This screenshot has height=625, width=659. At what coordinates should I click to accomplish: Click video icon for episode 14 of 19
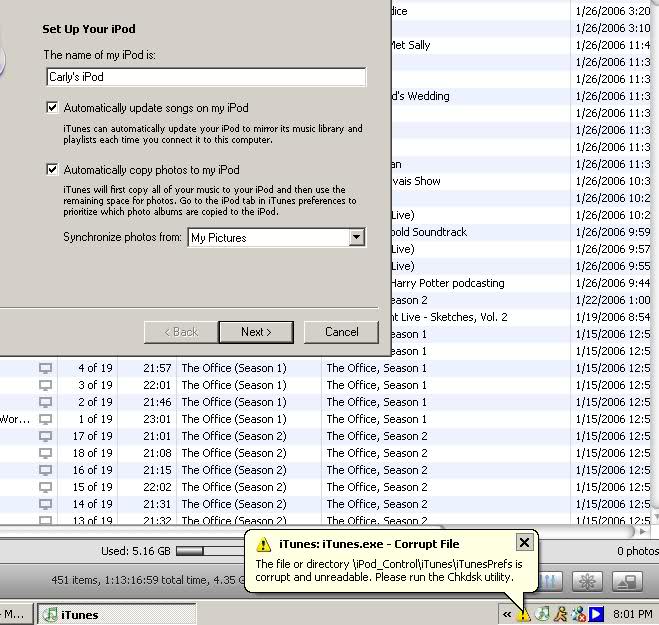click(45, 504)
